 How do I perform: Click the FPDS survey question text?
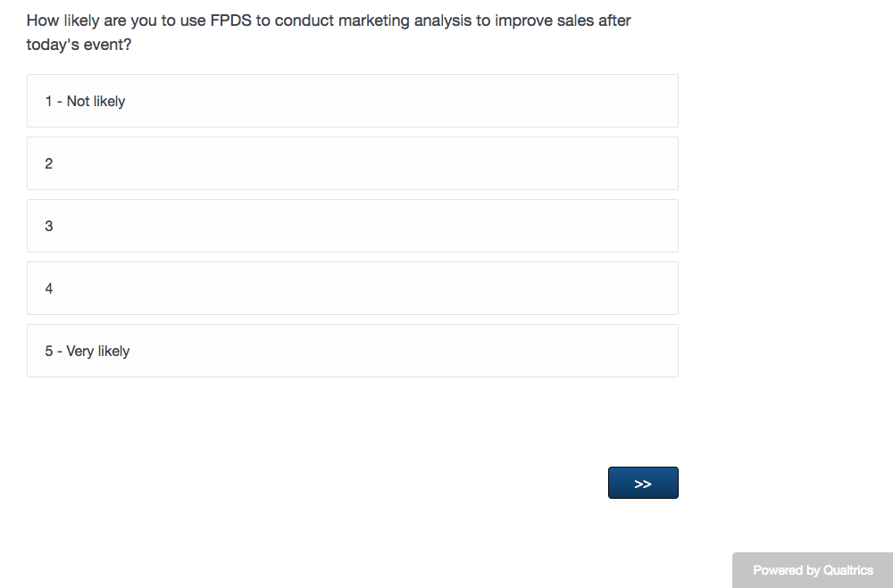pyautogui.click(x=329, y=21)
